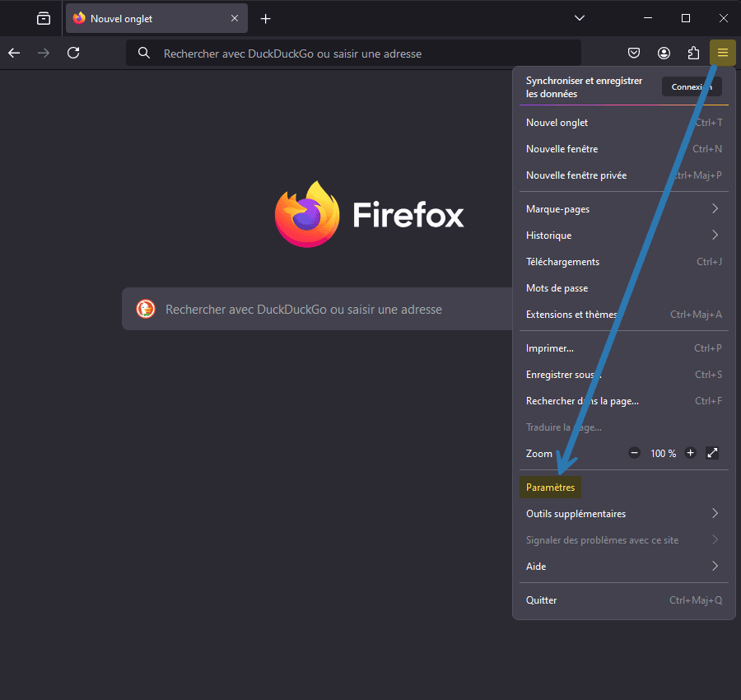Open the Firefox account icon
Screen dimensions: 741x700
pos(664,53)
